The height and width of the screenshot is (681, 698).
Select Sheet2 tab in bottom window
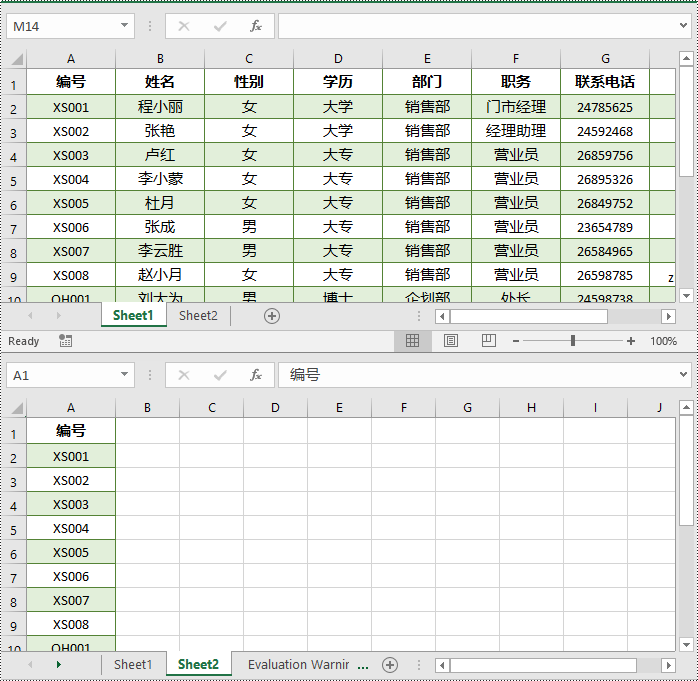coord(199,665)
